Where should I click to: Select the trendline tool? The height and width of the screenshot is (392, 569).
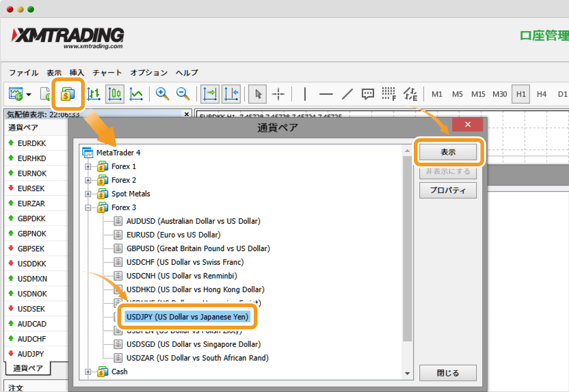coord(347,94)
